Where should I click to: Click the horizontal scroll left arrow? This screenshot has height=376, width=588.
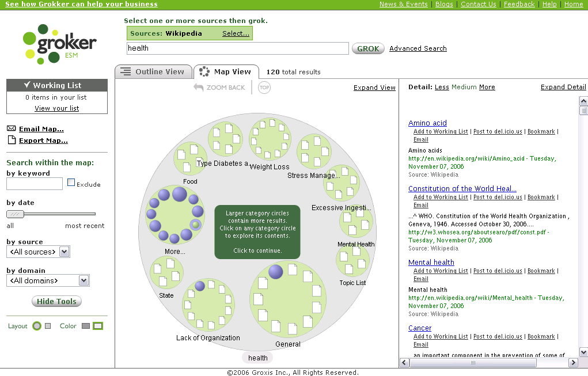click(405, 363)
